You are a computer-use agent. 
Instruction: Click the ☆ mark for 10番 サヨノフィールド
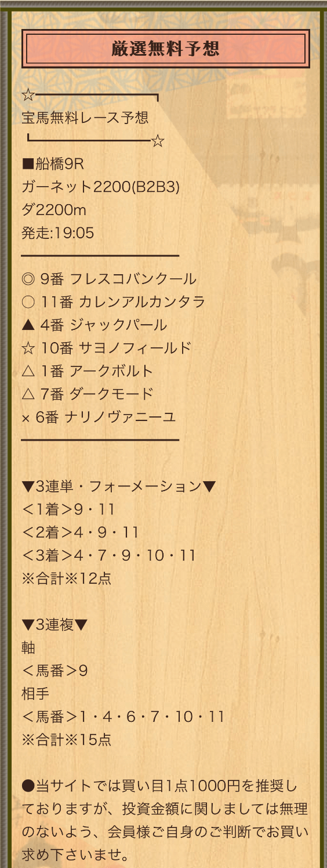coord(28,348)
